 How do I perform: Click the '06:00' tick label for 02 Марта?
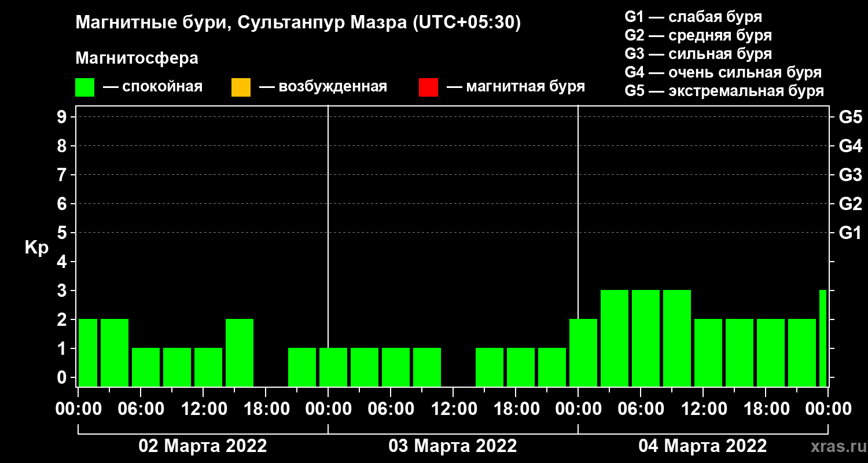click(141, 409)
